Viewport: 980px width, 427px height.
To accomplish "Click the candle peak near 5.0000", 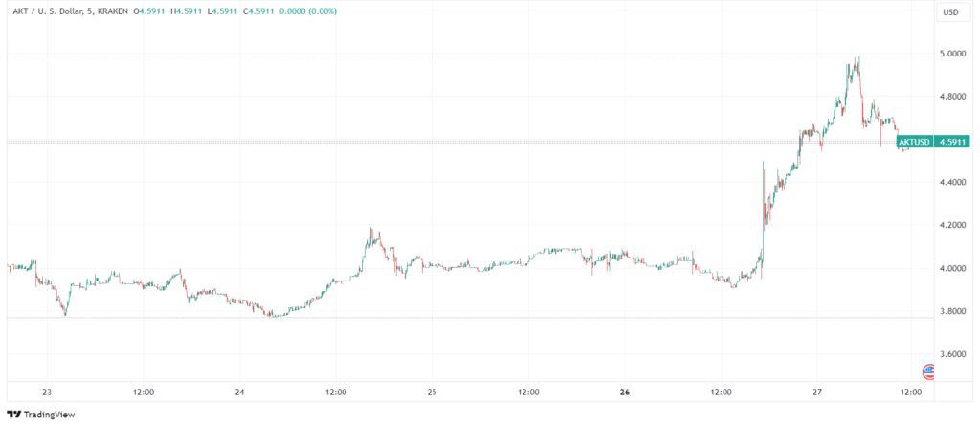I will tap(858, 58).
